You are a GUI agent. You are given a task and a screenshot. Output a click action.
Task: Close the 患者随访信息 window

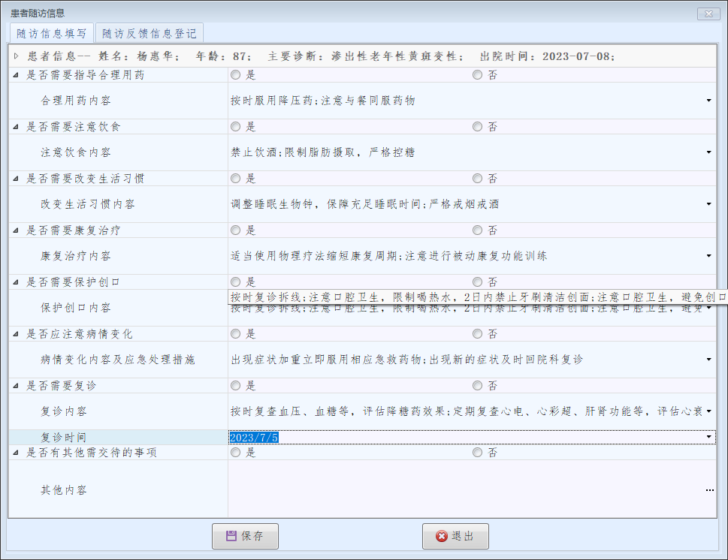click(708, 14)
